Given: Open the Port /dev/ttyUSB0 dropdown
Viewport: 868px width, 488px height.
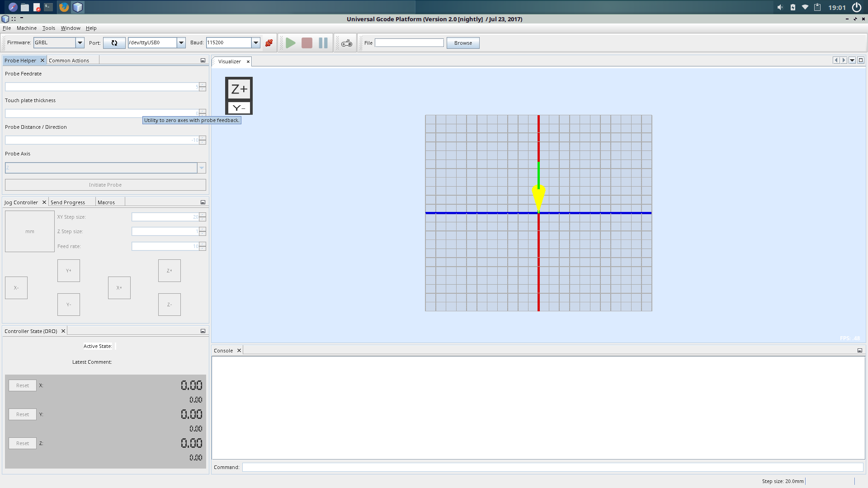Looking at the screenshot, I should coord(181,43).
